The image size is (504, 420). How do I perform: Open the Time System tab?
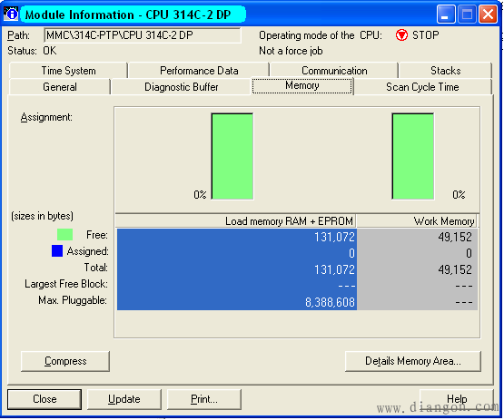[68, 71]
